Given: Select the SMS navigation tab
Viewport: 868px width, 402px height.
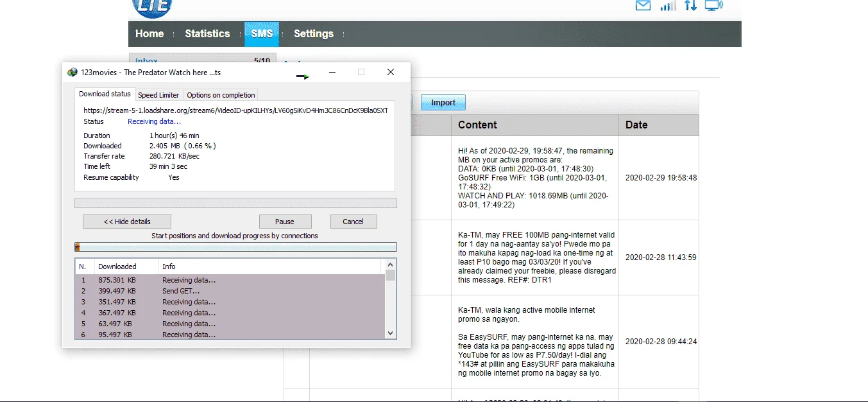Looking at the screenshot, I should tap(262, 34).
